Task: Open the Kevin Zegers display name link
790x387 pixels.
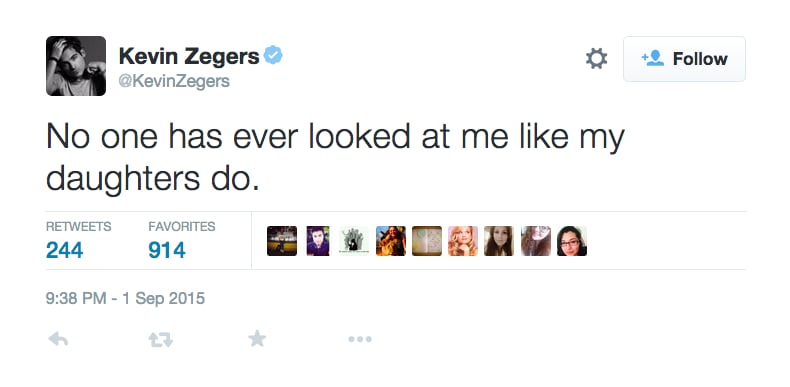Action: pyautogui.click(x=189, y=56)
